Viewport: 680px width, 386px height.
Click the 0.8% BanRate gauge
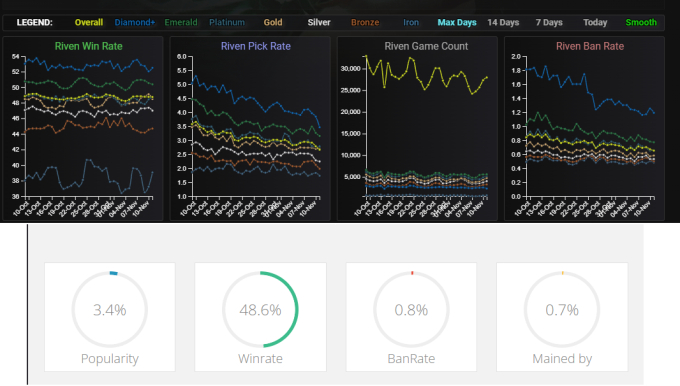point(411,310)
